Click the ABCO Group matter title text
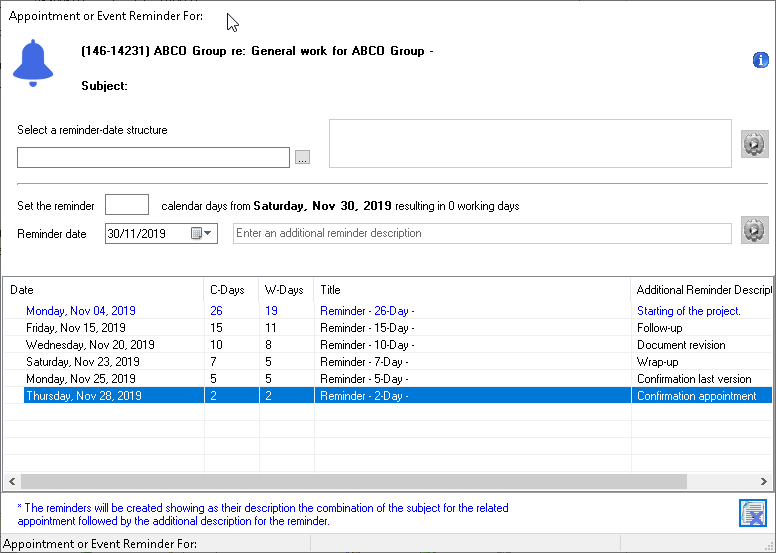The width and height of the screenshot is (776, 553). [x=257, y=51]
